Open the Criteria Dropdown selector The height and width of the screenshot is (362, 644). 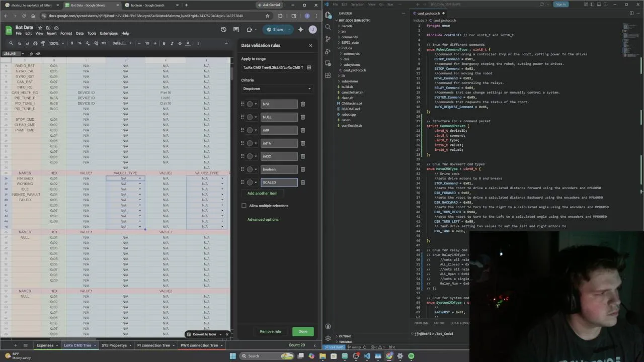pos(277,89)
